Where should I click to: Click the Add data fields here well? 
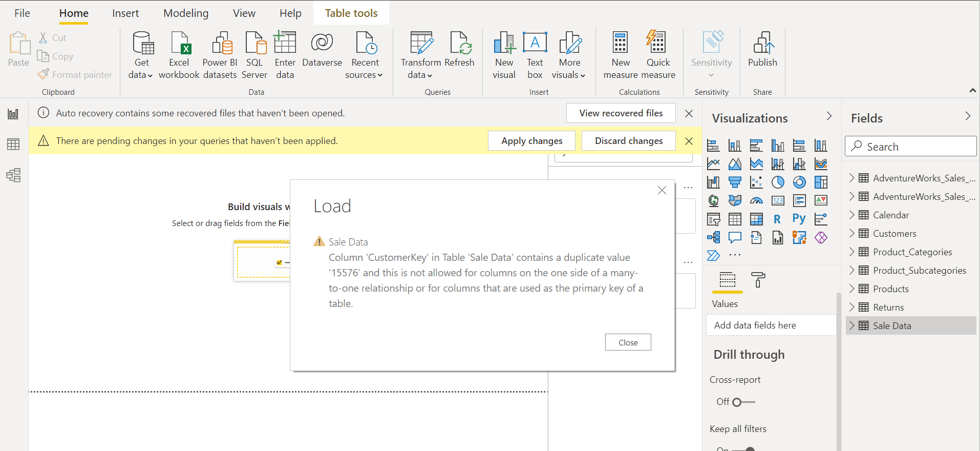click(x=771, y=325)
